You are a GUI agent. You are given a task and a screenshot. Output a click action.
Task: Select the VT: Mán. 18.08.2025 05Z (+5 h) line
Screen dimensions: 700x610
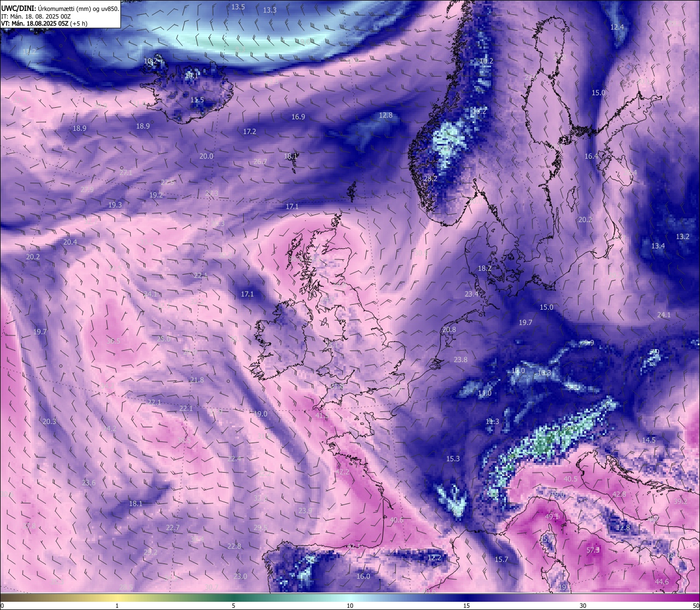(44, 24)
